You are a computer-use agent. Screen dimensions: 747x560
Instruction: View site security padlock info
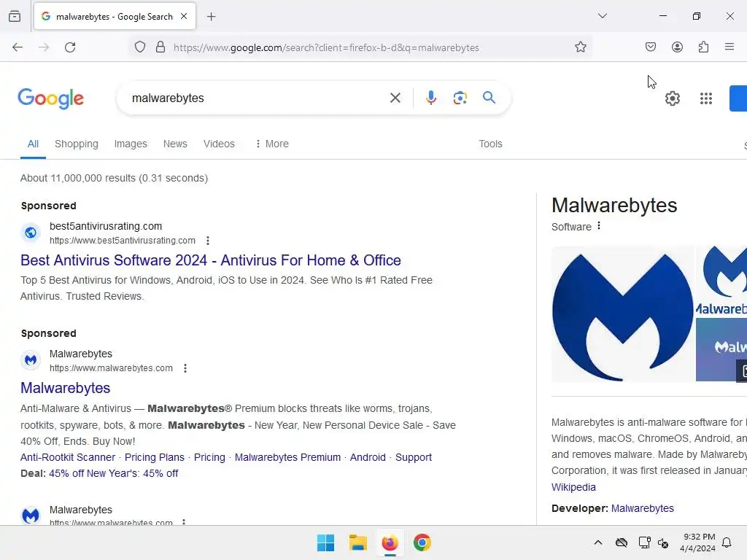click(x=160, y=47)
